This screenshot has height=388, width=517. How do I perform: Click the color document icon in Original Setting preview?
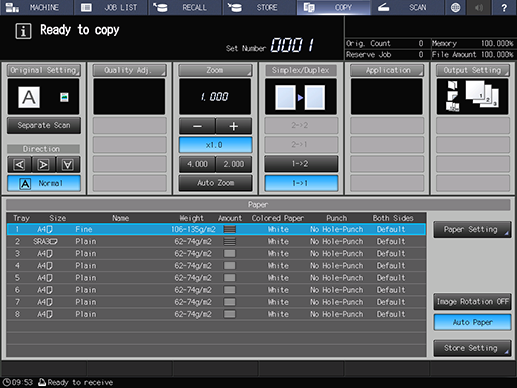pyautogui.click(x=64, y=97)
